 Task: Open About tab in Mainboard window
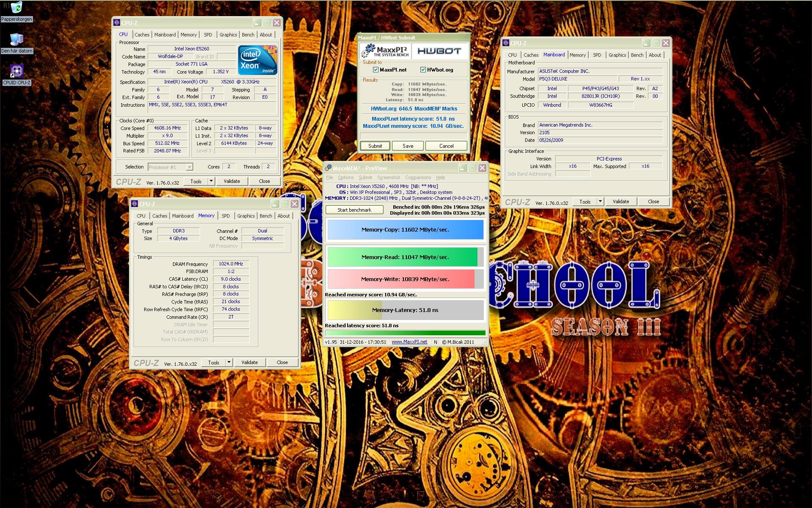click(x=655, y=55)
